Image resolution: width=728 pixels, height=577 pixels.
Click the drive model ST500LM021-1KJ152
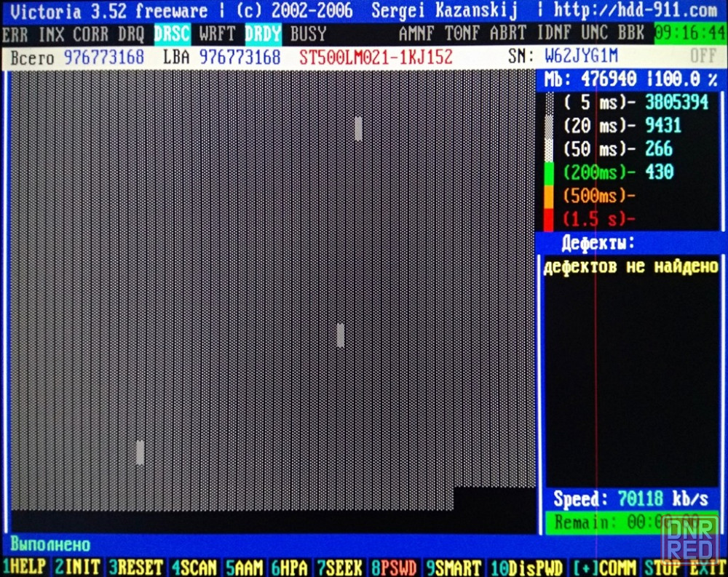376,57
